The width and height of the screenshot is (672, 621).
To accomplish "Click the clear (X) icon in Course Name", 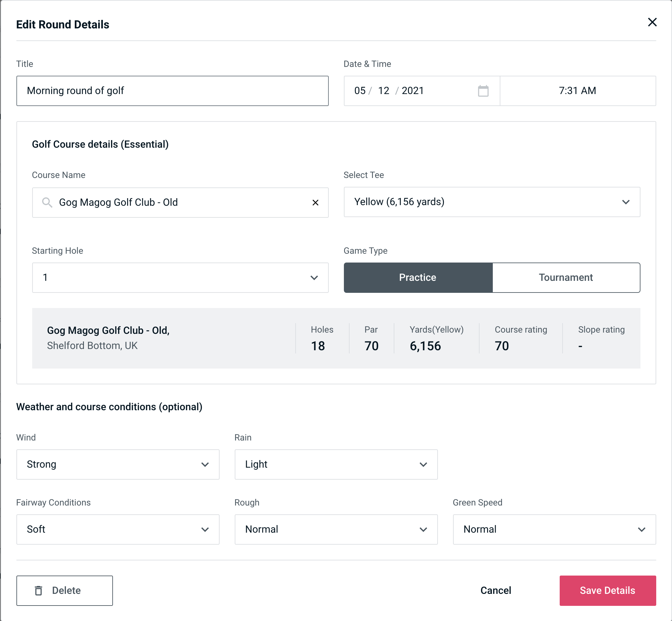I will click(315, 203).
